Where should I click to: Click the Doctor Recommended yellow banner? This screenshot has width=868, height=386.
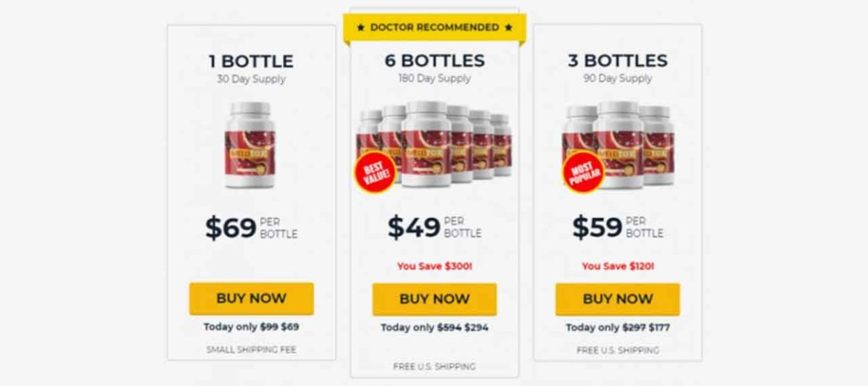[435, 28]
